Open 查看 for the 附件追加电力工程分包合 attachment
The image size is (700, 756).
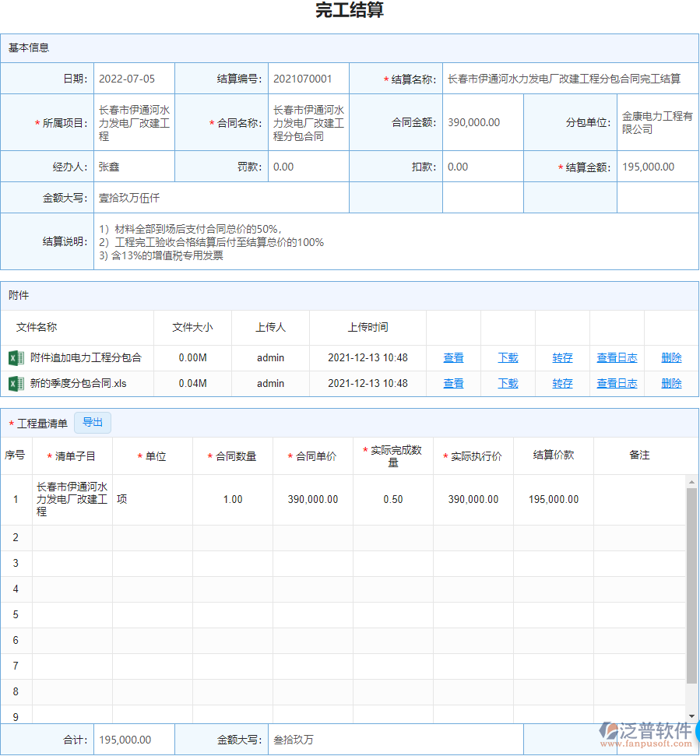pyautogui.click(x=453, y=357)
